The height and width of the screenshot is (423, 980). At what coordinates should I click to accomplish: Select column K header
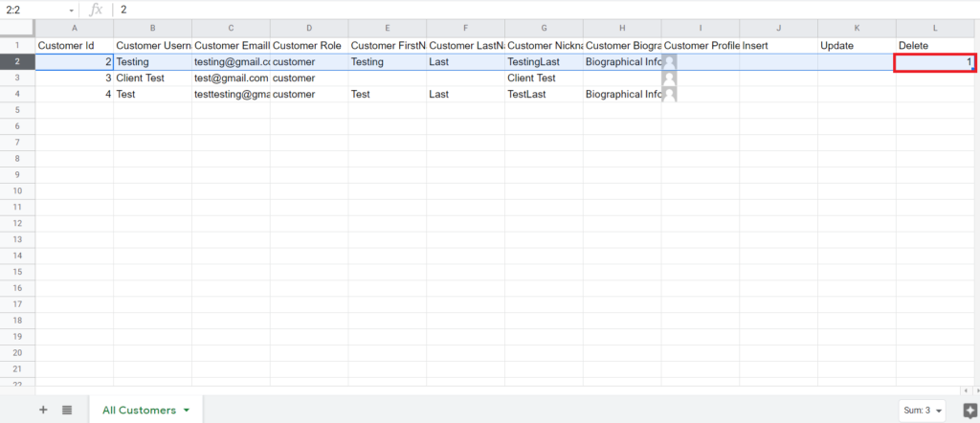pos(857,28)
